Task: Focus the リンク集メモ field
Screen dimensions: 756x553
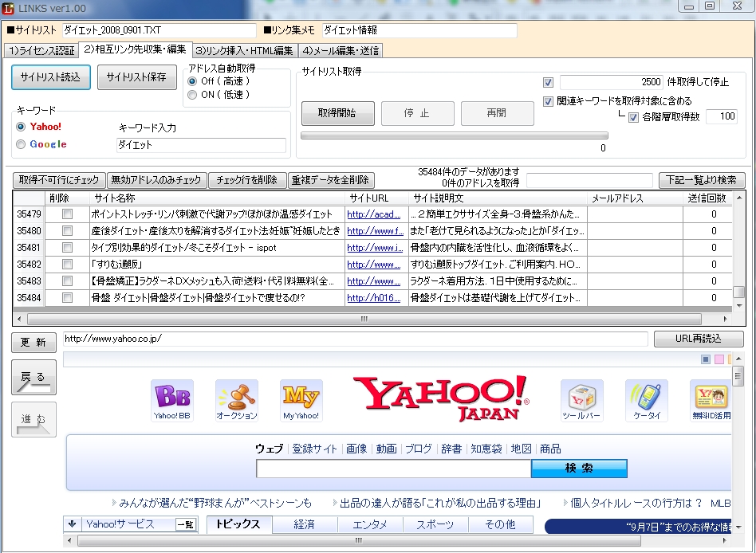Action: [419, 30]
